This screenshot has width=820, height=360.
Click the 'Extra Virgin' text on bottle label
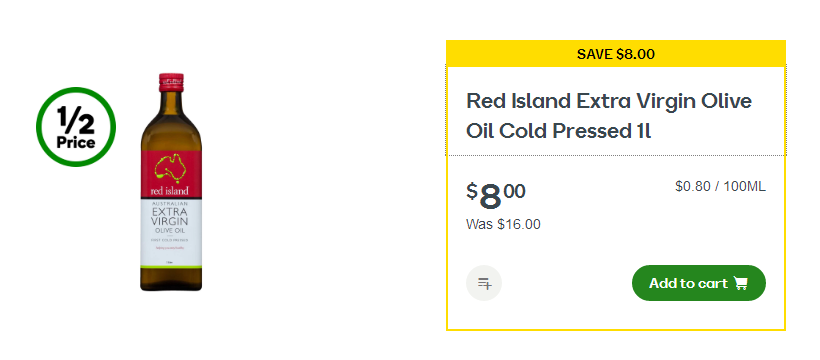point(171,216)
